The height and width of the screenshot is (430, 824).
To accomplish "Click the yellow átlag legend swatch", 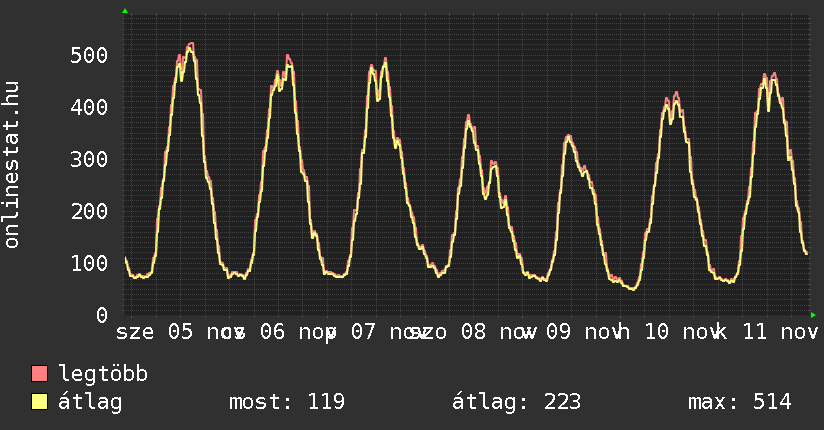I will click(x=40, y=402).
